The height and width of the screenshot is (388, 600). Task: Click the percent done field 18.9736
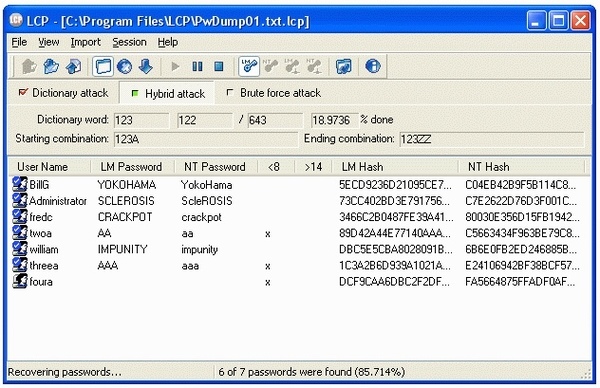click(x=334, y=120)
